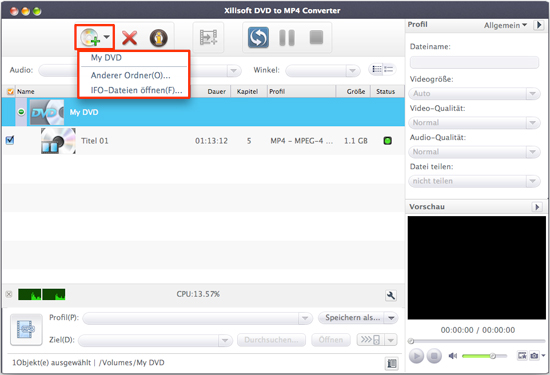Toggle the select-all checkbox in header
This screenshot has height=375, width=550.
pyautogui.click(x=11, y=92)
